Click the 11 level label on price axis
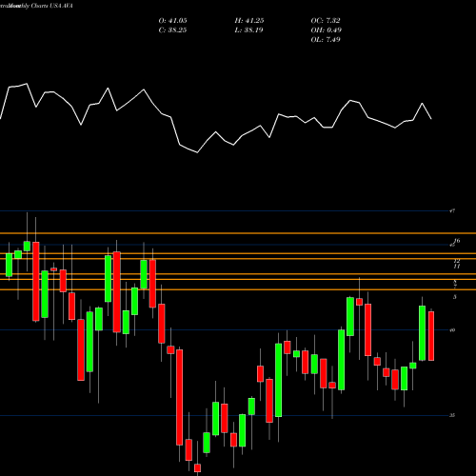 click(x=456, y=267)
